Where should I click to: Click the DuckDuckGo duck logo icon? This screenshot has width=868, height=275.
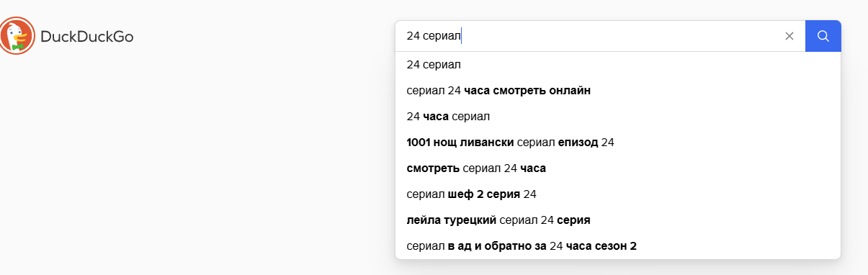[x=17, y=35]
